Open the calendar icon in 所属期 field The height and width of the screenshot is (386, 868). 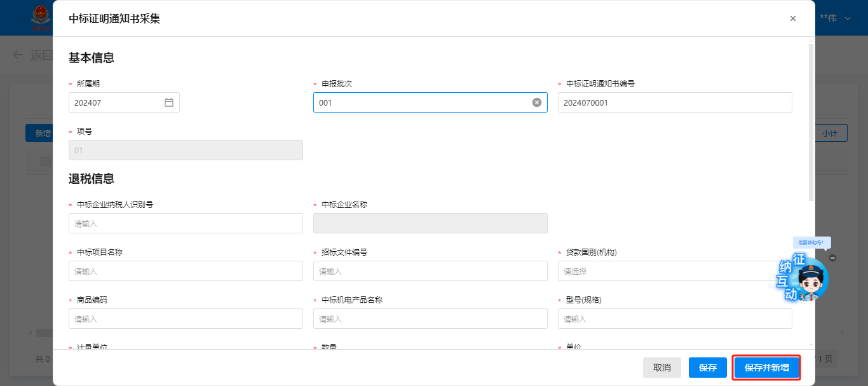[169, 102]
